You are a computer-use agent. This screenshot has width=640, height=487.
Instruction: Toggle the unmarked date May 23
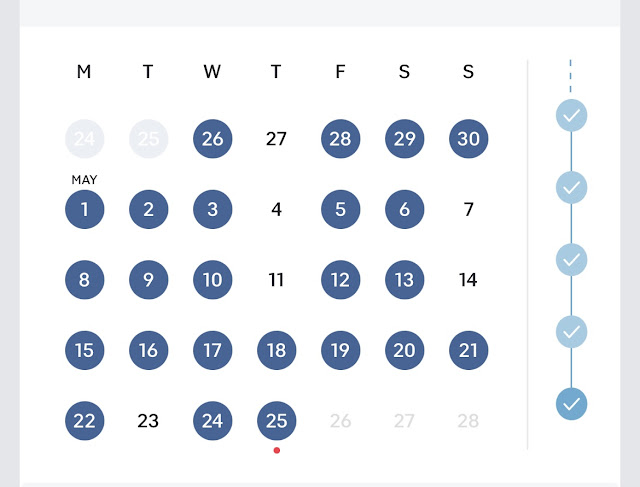(148, 421)
